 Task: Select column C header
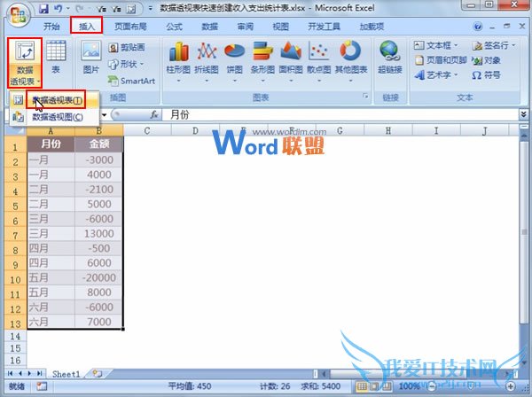pyautogui.click(x=147, y=130)
